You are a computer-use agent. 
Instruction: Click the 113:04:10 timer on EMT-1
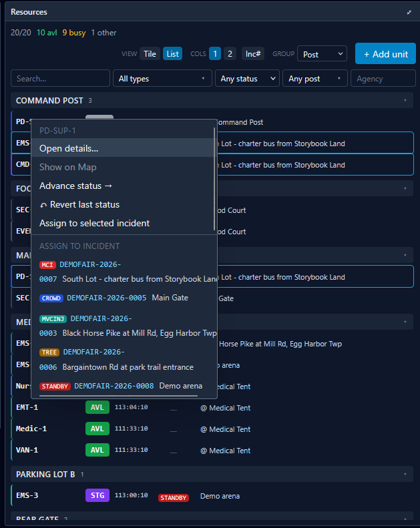[x=131, y=407]
